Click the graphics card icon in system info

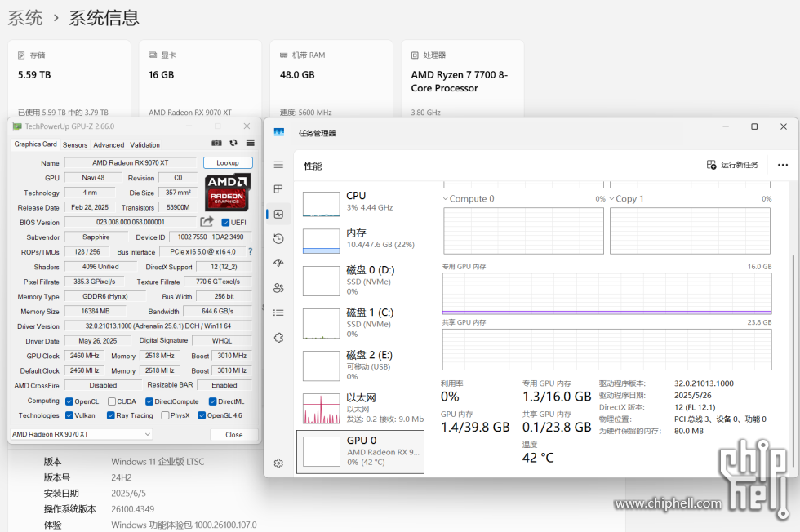[x=153, y=55]
